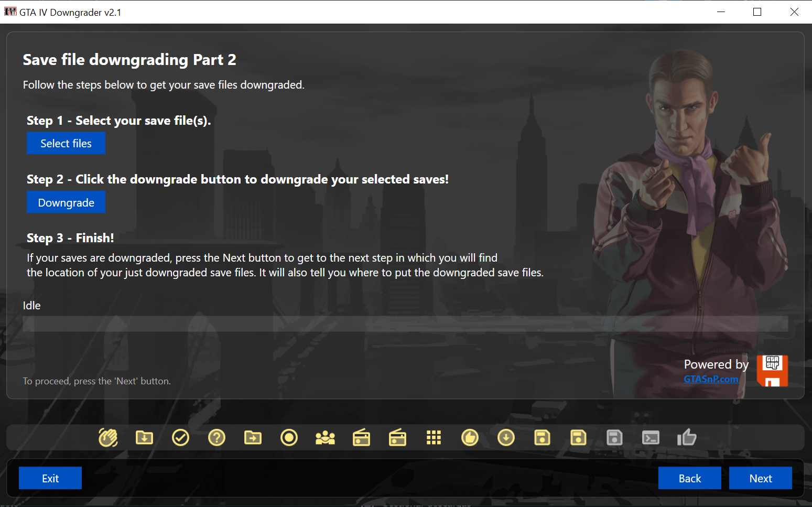Image resolution: width=812 pixels, height=507 pixels.
Task: Exit the downgrader with the Exit button
Action: pyautogui.click(x=50, y=478)
